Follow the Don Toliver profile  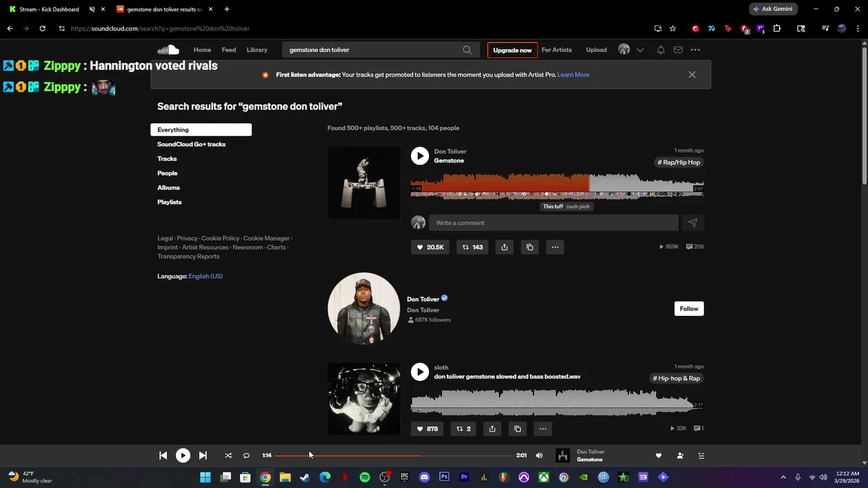pos(689,308)
